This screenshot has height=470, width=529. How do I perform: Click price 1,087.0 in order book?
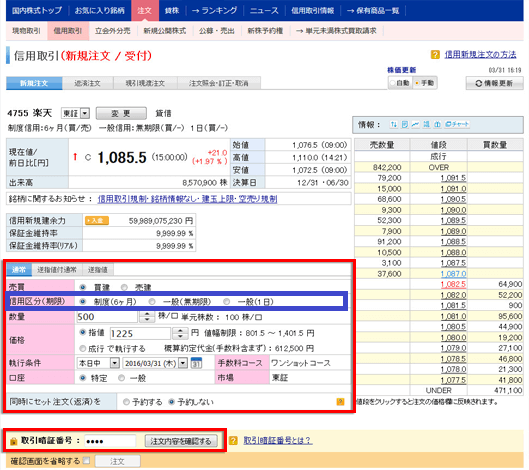coord(453,274)
